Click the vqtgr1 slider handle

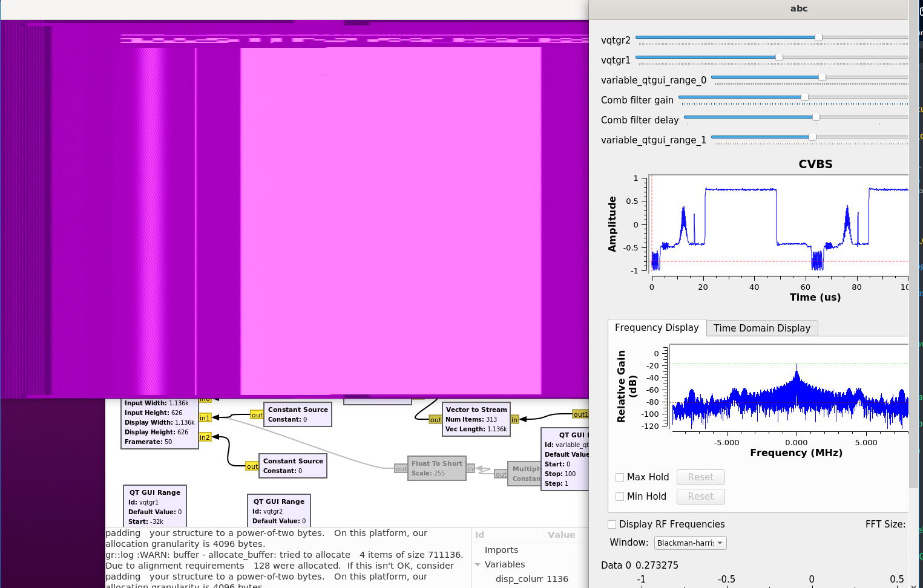point(779,57)
